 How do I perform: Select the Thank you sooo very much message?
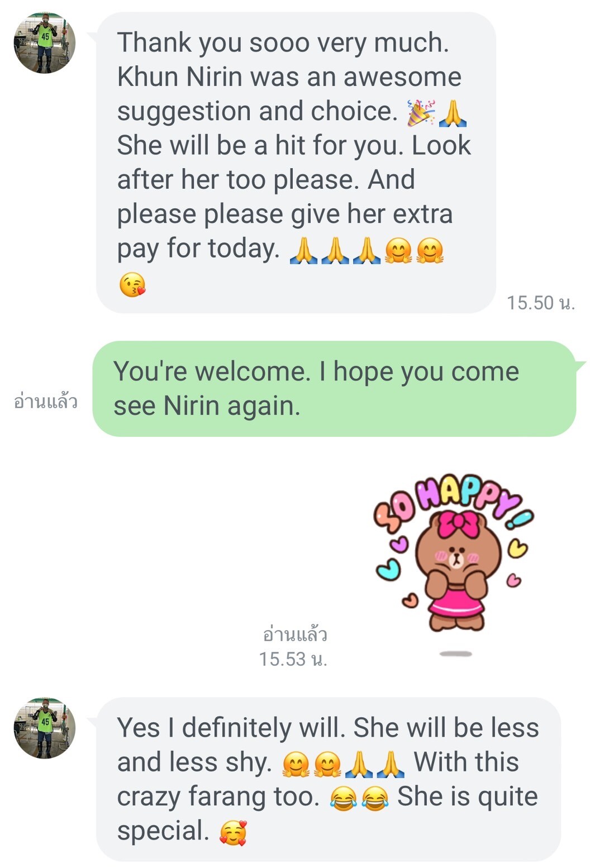pos(296,163)
